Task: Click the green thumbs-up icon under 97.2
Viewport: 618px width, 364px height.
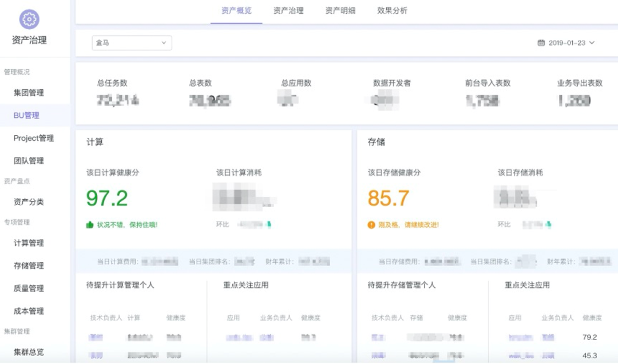Action: 90,225
